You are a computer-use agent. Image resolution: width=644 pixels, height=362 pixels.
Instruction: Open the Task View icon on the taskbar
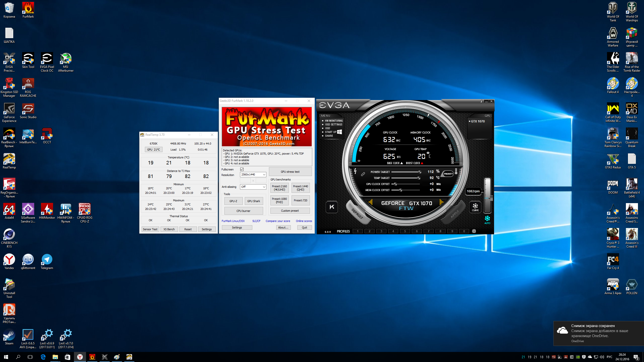pyautogui.click(x=30, y=357)
